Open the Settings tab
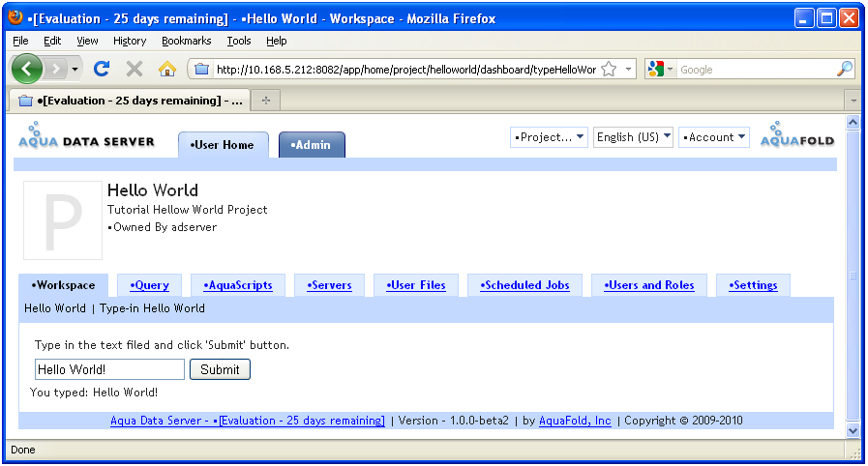This screenshot has width=868, height=466. 753,285
